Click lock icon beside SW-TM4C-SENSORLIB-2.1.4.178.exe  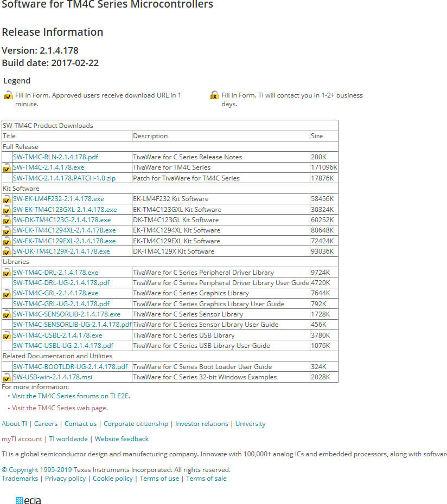tap(7, 314)
